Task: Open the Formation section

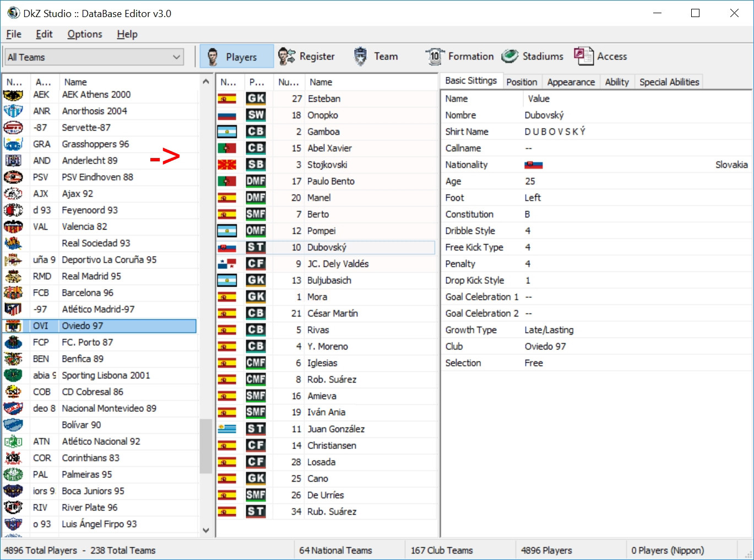Action: (x=459, y=57)
